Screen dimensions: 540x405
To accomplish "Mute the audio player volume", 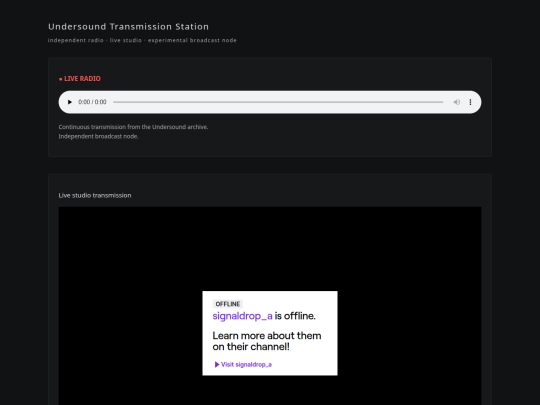I will [457, 102].
